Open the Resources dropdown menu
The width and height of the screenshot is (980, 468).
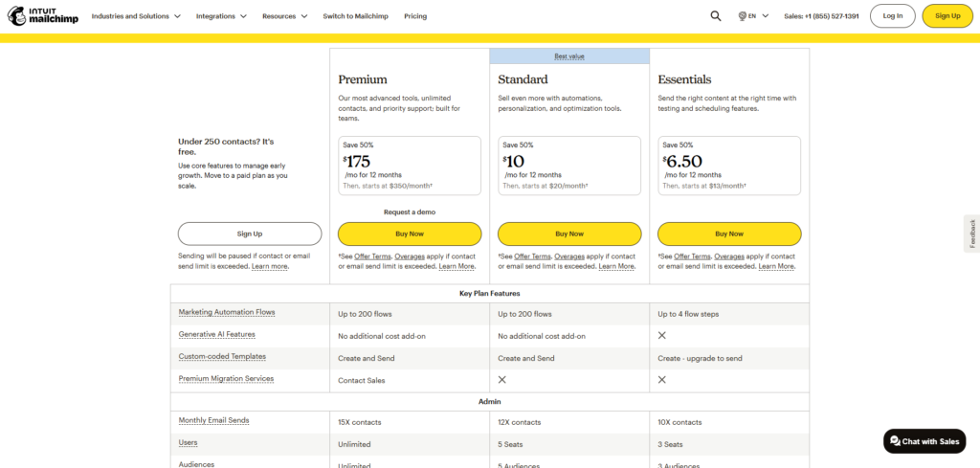tap(285, 16)
